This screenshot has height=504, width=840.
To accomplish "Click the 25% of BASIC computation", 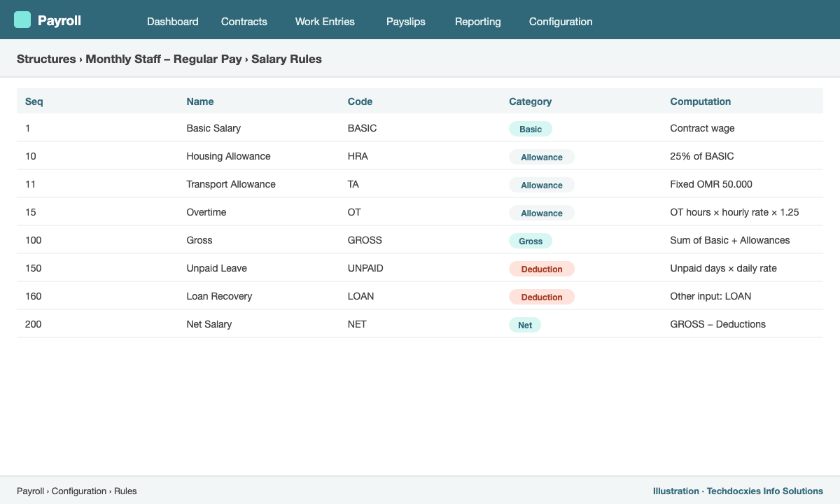I will 702,156.
